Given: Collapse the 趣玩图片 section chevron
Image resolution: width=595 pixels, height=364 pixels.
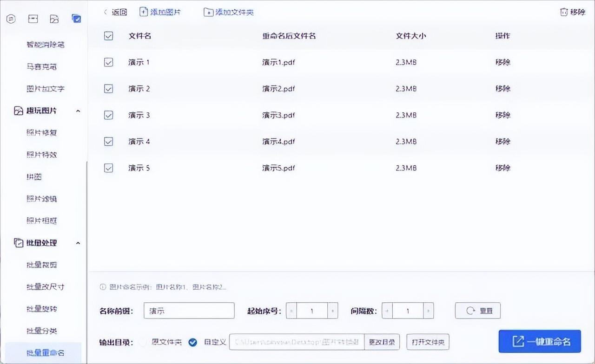Looking at the screenshot, I should [78, 111].
